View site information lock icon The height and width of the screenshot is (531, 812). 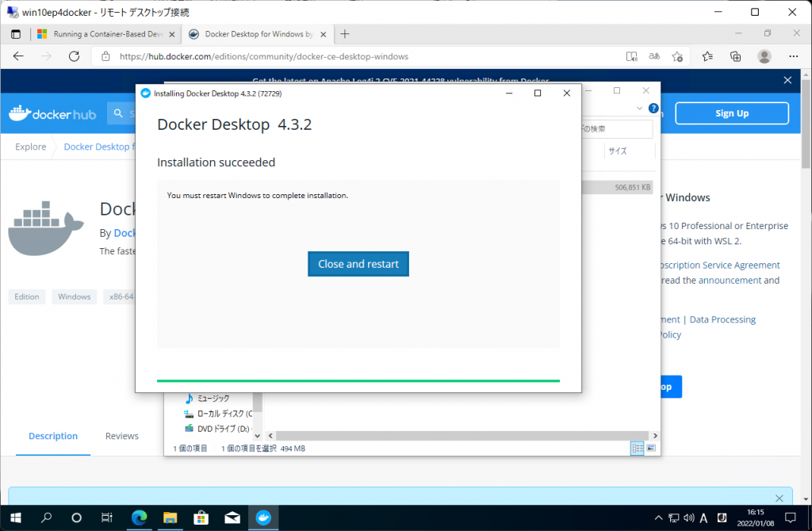[x=105, y=56]
